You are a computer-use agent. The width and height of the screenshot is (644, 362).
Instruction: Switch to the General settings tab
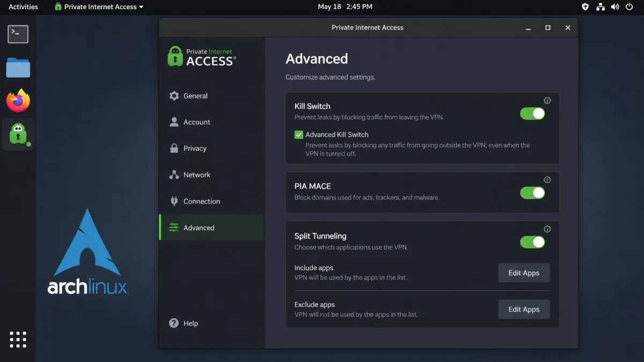[211, 95]
